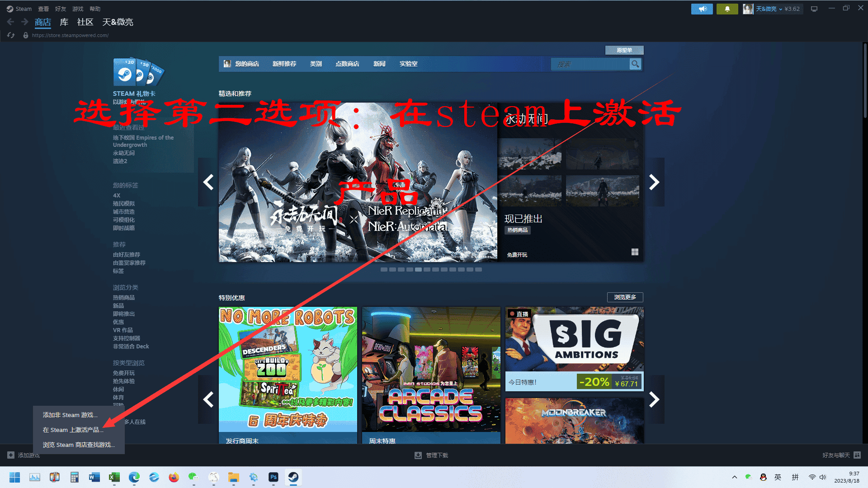Click the Steam back navigation arrow
The image size is (868, 488).
pos(10,22)
